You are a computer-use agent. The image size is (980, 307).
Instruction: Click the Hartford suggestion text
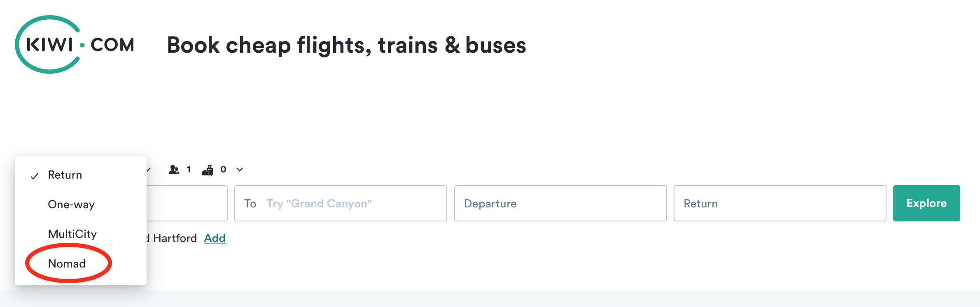tap(175, 238)
